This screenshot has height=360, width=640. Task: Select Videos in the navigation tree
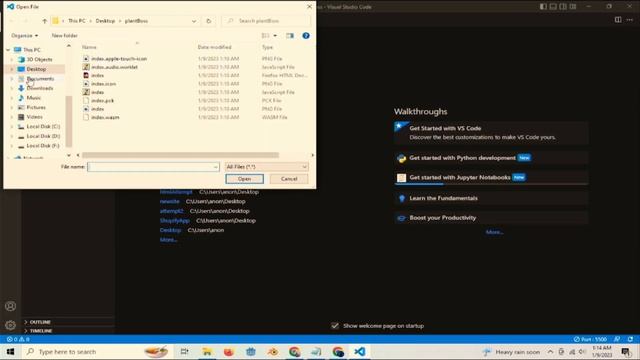coord(34,117)
